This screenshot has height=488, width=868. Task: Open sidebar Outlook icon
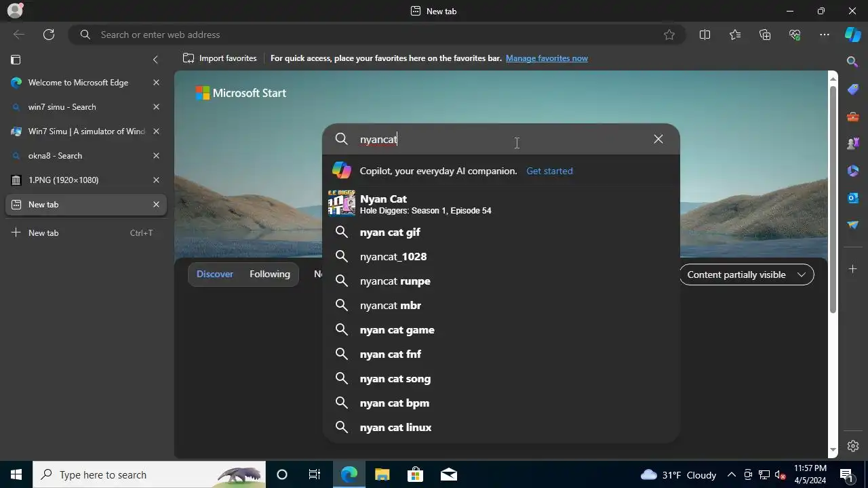pyautogui.click(x=853, y=198)
